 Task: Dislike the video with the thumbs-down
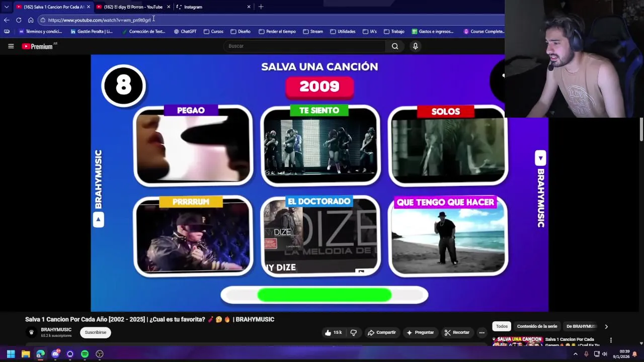point(354,332)
